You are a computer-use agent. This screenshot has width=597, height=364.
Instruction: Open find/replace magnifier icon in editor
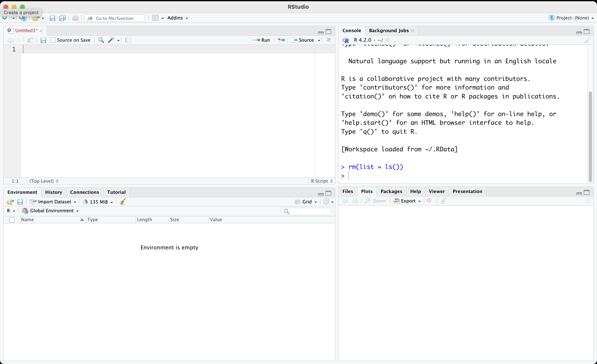point(101,40)
